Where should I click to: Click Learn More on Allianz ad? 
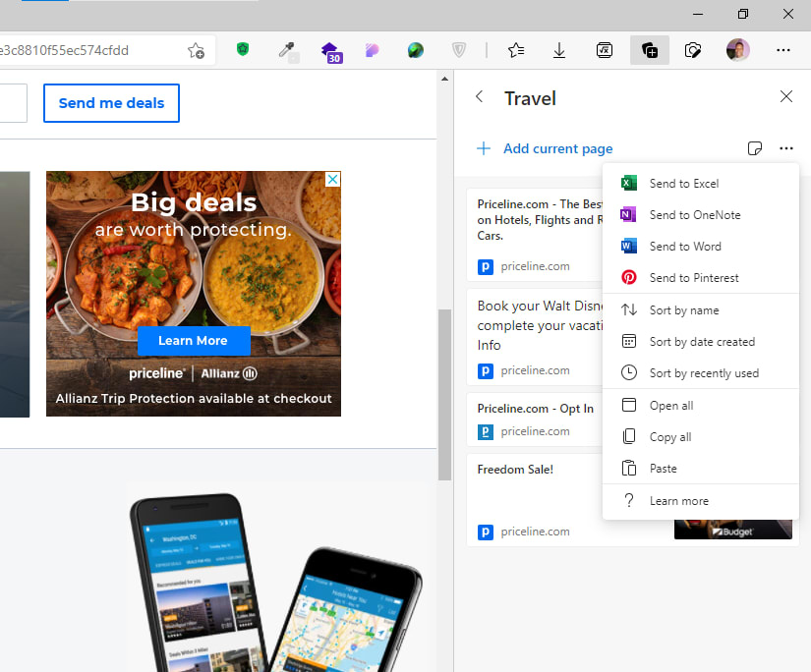pos(194,341)
